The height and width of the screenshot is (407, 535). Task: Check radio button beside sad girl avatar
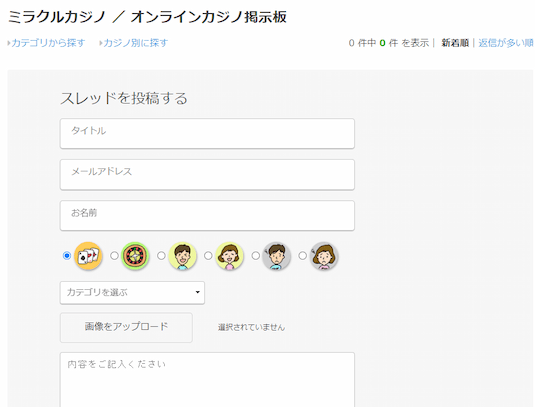point(302,256)
